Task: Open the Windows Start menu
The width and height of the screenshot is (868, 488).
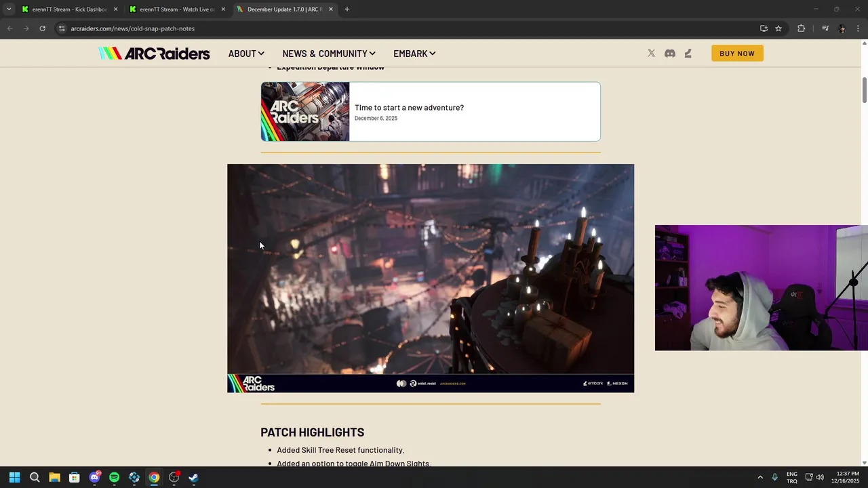Action: pyautogui.click(x=14, y=477)
